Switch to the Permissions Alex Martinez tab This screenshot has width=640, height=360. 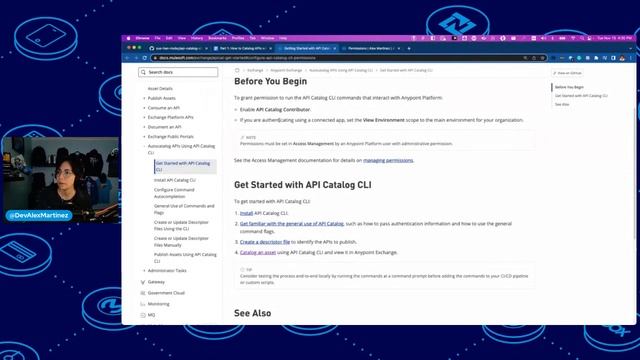coord(371,48)
